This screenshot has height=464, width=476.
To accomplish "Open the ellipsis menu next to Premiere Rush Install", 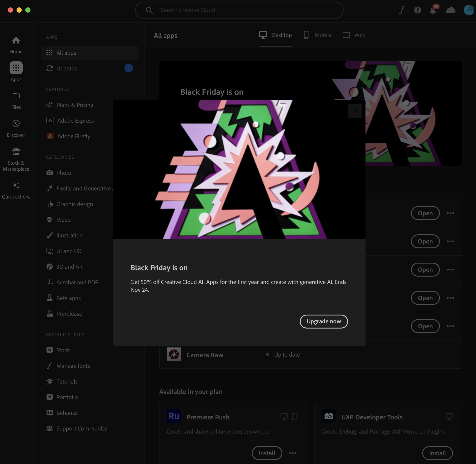I will point(293,453).
